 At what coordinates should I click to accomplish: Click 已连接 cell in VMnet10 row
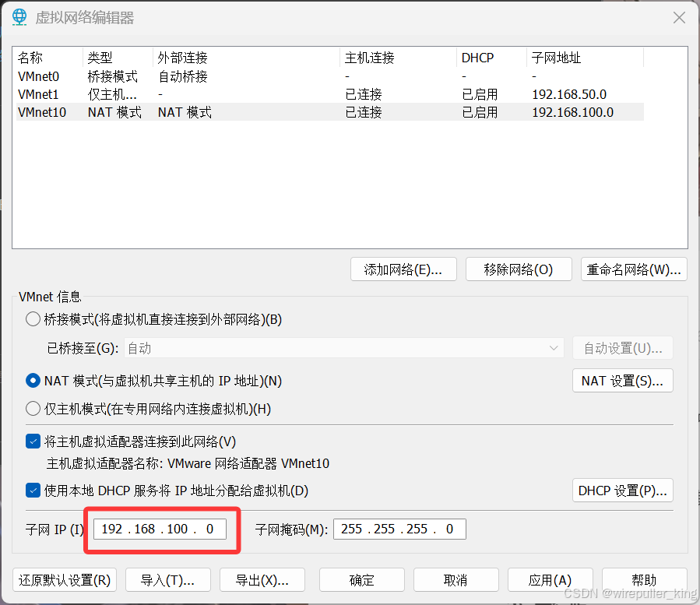point(364,112)
